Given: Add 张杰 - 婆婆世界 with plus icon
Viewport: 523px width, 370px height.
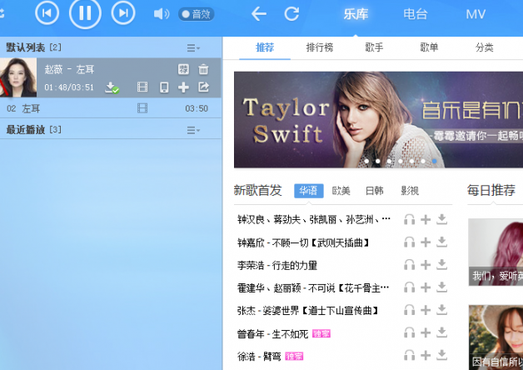Looking at the screenshot, I should point(426,310).
